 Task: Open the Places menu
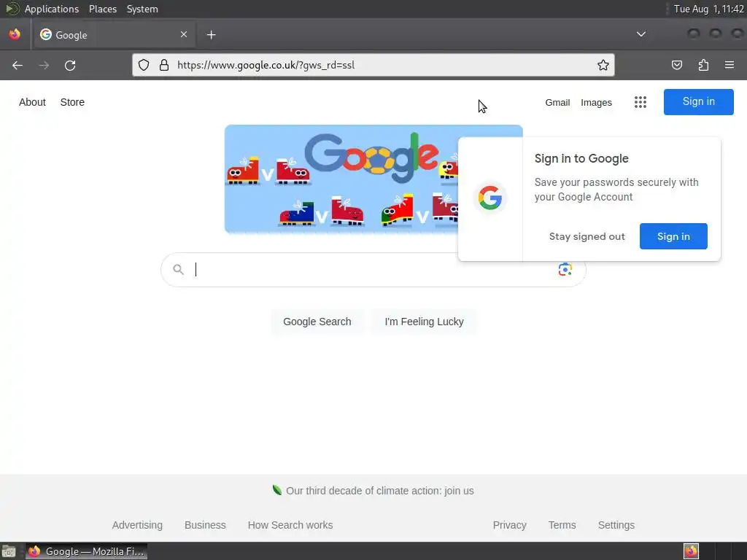pos(103,9)
